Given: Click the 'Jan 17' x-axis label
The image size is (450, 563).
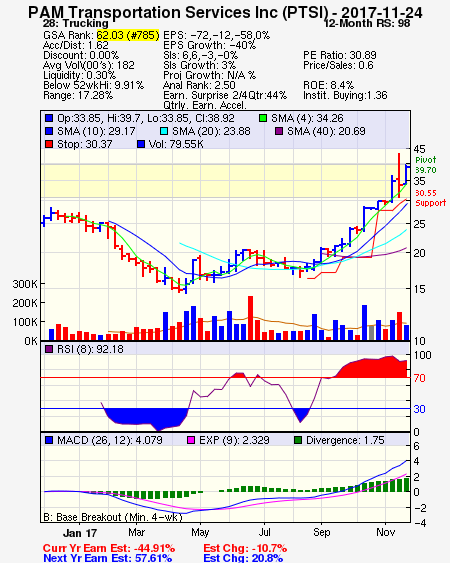Looking at the screenshot, I should tap(80, 533).
